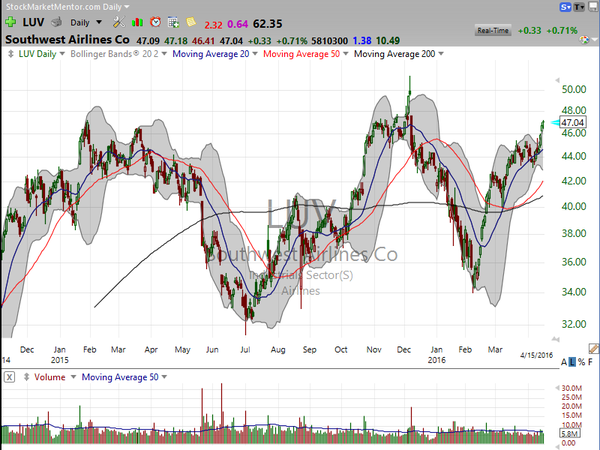The height and width of the screenshot is (450, 600).
Task: Open the white dropdown arrow beside palette
Action: 594,40
